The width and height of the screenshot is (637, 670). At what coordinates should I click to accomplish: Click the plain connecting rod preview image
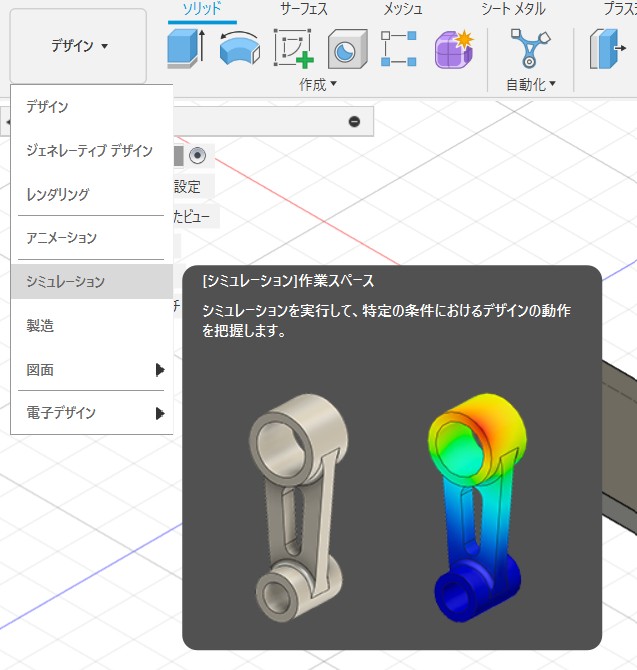[299, 508]
